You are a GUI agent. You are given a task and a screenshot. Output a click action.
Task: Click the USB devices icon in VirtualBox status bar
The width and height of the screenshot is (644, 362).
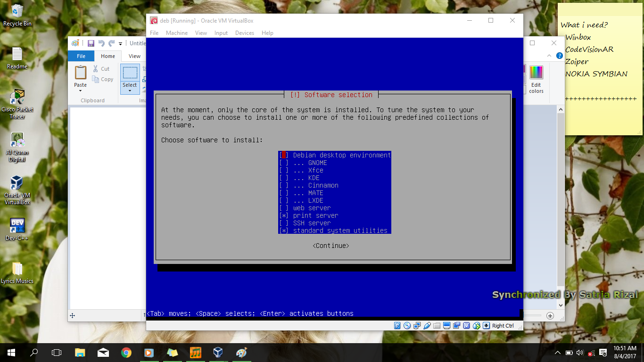(x=427, y=326)
